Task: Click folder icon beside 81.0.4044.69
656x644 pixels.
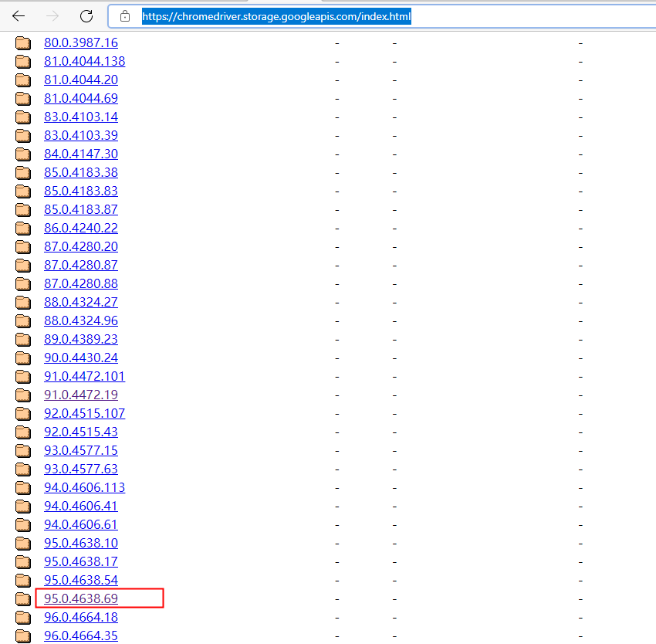Action: [x=23, y=98]
